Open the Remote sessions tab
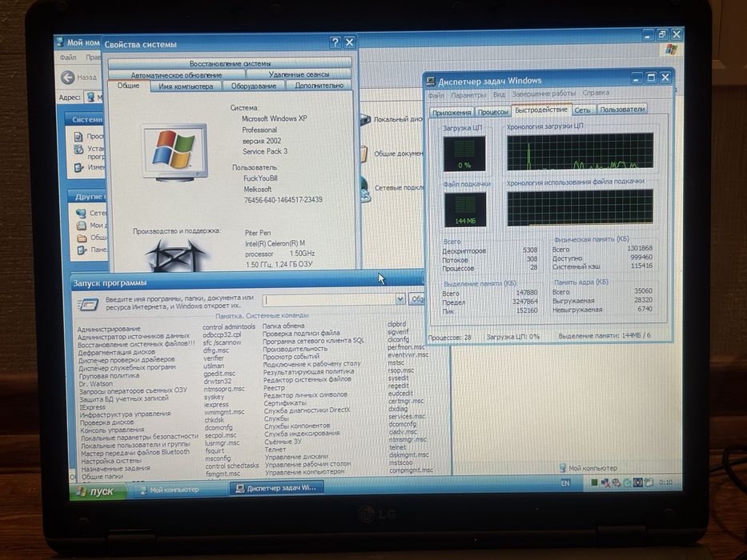The width and height of the screenshot is (747, 560). (299, 74)
